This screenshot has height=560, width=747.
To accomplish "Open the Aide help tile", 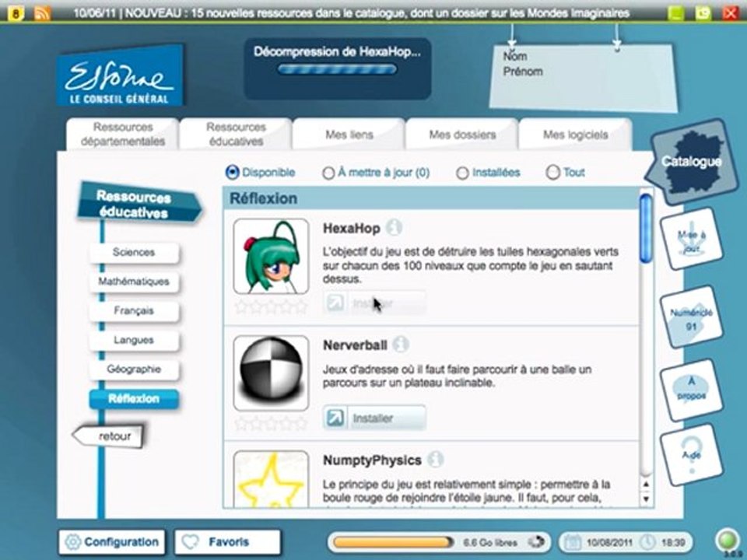I will 692,455.
